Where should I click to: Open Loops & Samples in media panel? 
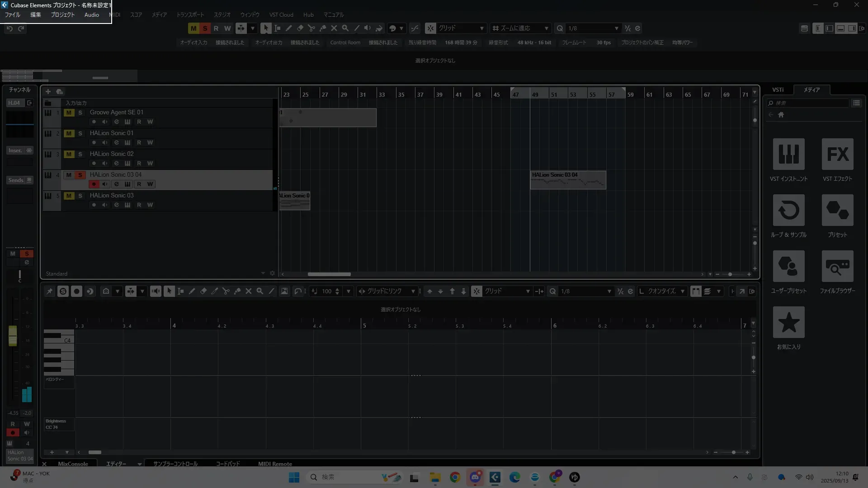[788, 210]
